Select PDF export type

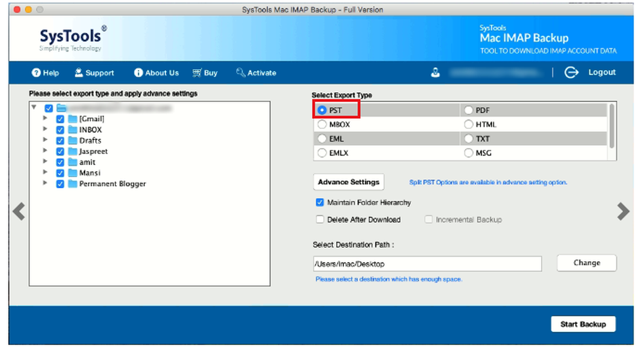click(469, 110)
